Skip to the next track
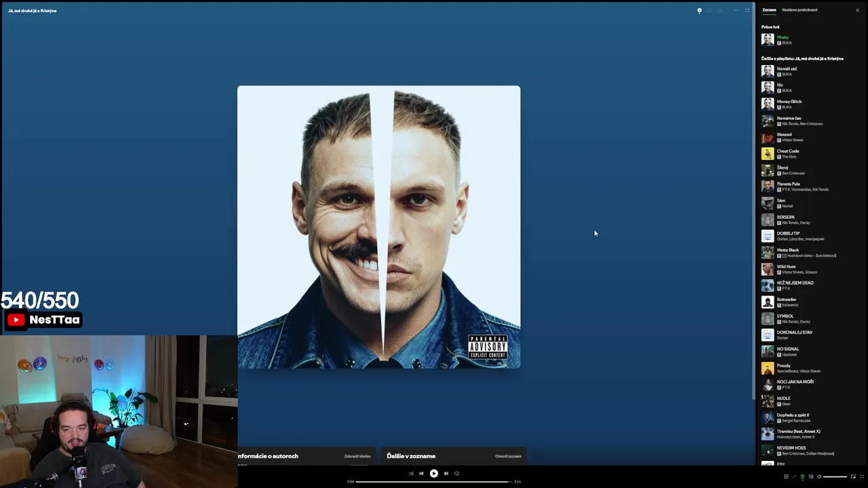Screen dimensions: 868x488 click(446, 474)
